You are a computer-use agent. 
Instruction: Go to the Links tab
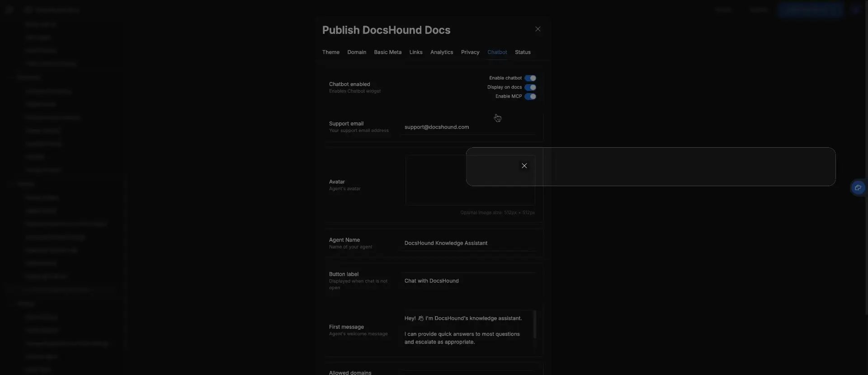coord(416,52)
